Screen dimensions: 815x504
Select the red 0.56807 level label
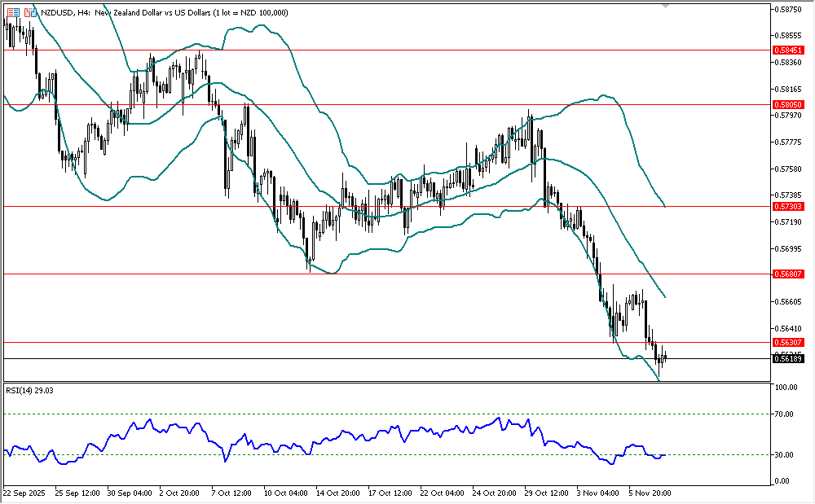point(788,274)
